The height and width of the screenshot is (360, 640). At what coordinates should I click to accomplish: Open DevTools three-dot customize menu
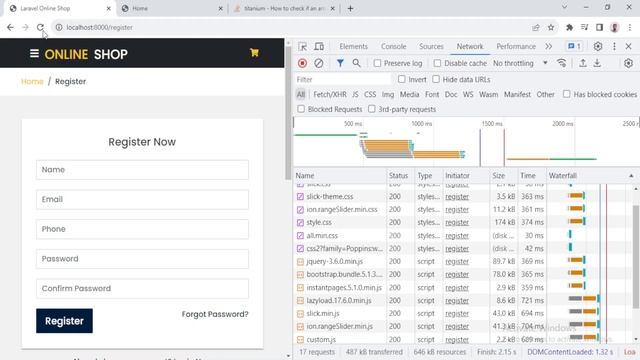(614, 47)
